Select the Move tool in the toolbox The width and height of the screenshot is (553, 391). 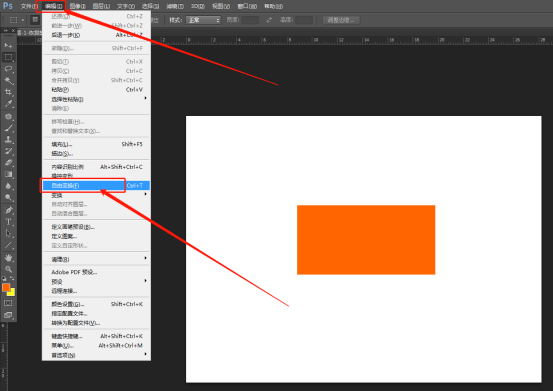click(x=8, y=45)
